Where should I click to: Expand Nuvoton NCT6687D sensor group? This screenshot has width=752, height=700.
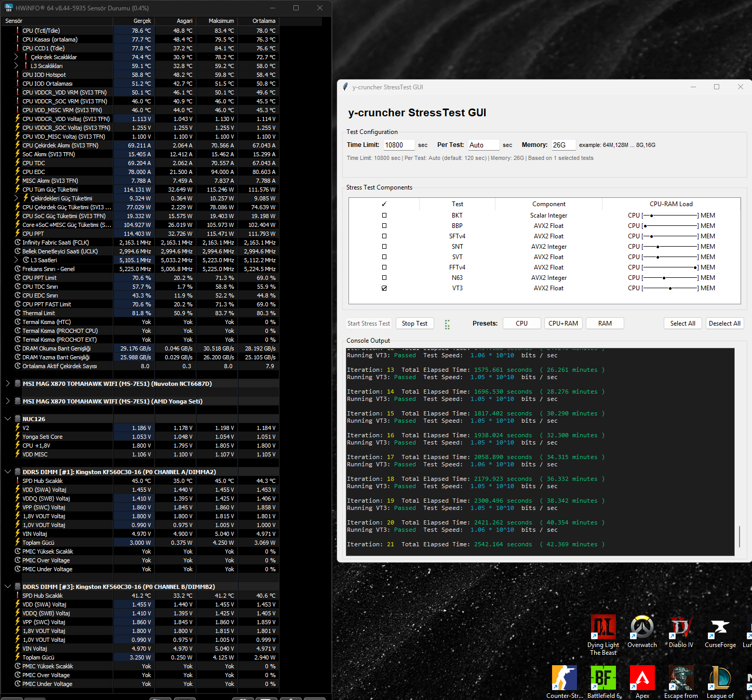click(7, 384)
